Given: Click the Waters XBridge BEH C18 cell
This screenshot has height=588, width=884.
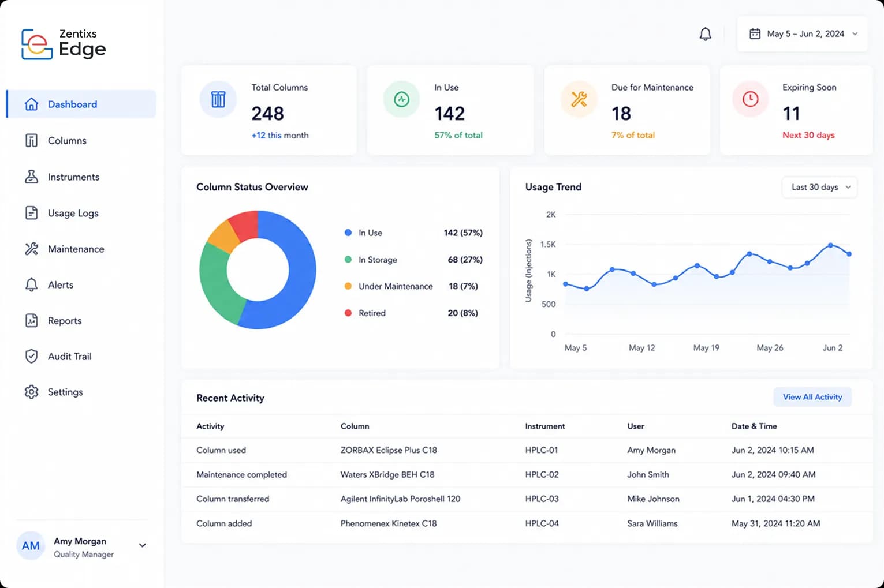Looking at the screenshot, I should [x=387, y=474].
